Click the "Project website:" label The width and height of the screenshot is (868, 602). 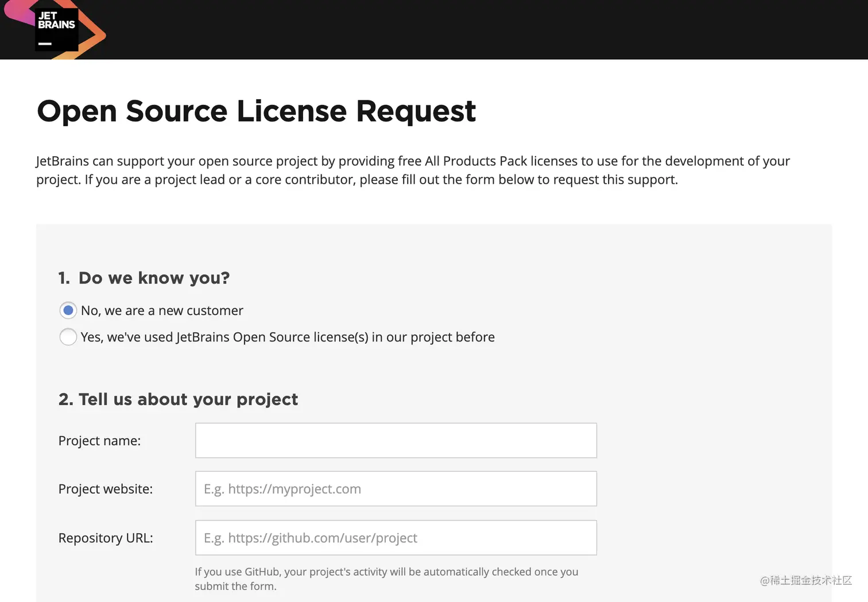(x=106, y=489)
